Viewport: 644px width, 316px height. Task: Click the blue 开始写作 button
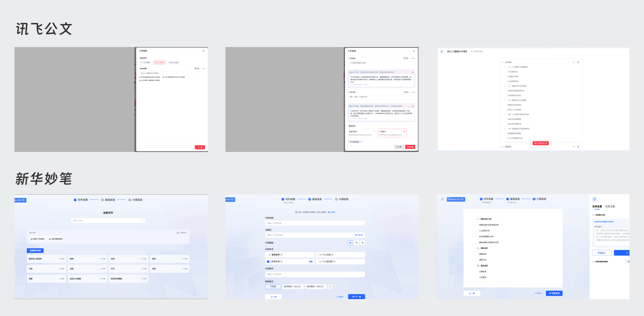point(554,293)
